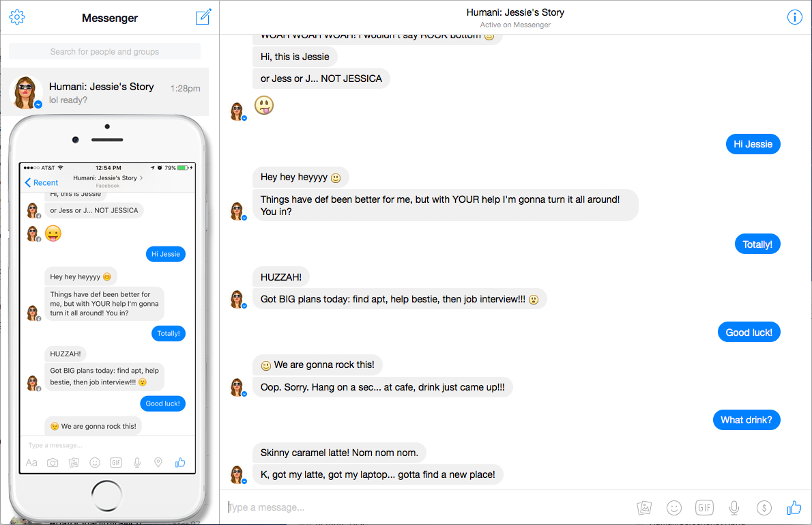Click 'Got BIG plans today' desktop message
Image resolution: width=812 pixels, height=525 pixels.
(400, 299)
